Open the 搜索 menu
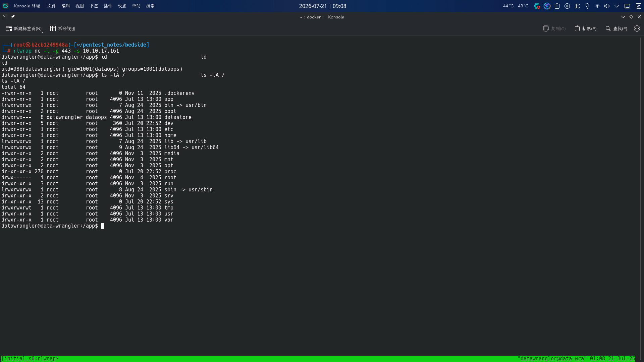This screenshot has width=644, height=362. tap(150, 6)
